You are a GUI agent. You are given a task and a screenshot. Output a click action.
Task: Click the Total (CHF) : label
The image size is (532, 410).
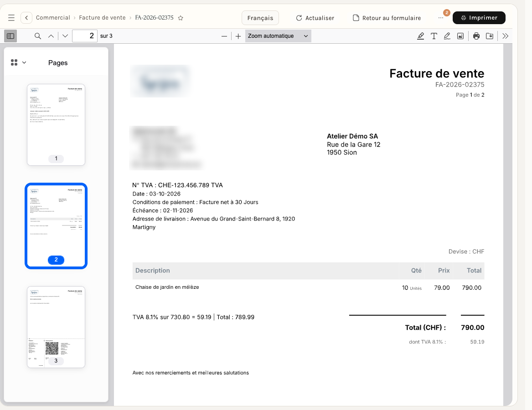425,328
